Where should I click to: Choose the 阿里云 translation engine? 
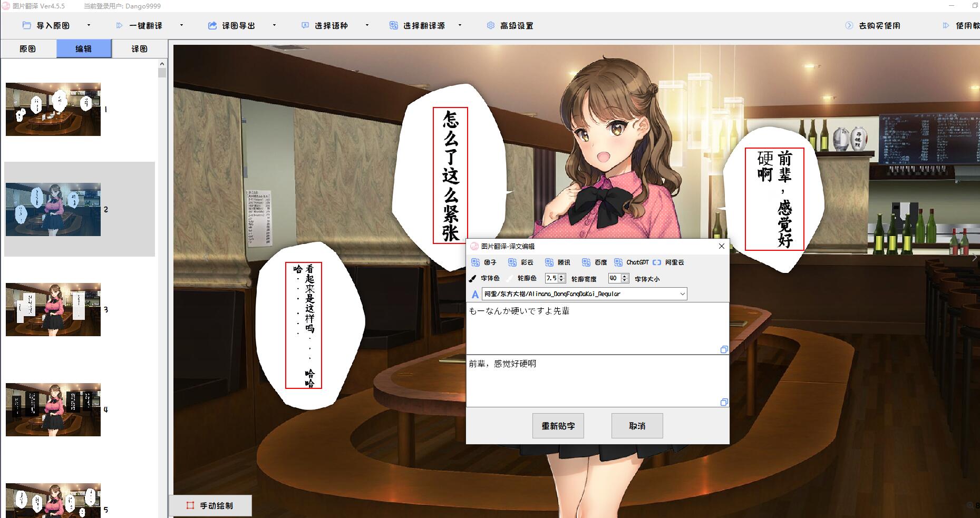657,262
